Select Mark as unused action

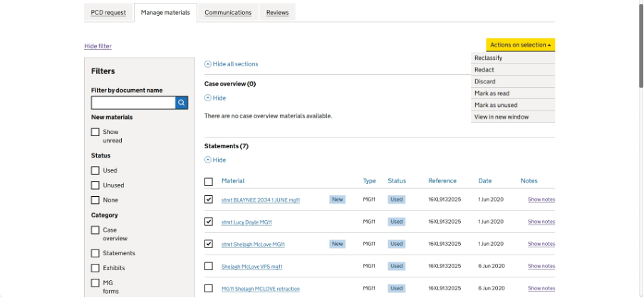tap(513, 105)
